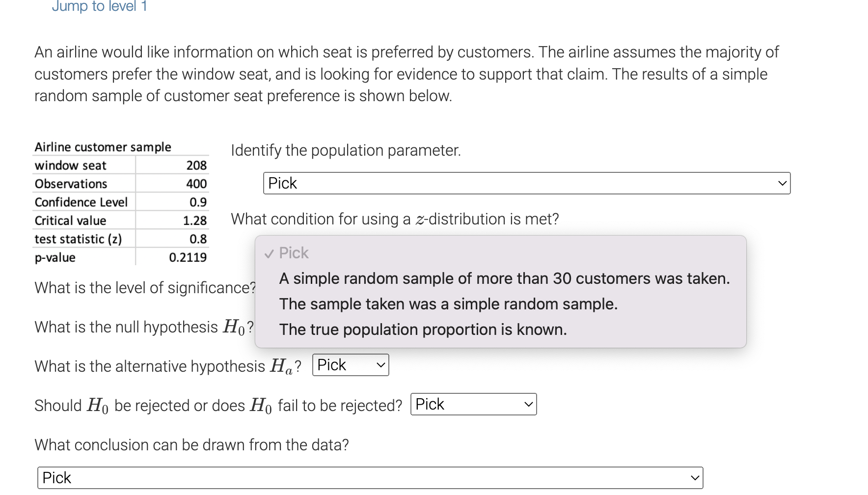Click the question 'What is the level of significance?'
Screen dimensions: 868x495
point(145,287)
